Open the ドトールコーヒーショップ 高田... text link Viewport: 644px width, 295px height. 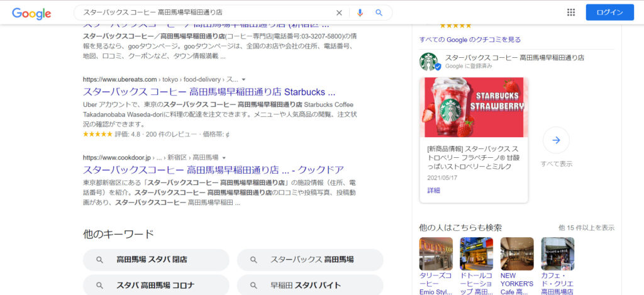coord(477,284)
